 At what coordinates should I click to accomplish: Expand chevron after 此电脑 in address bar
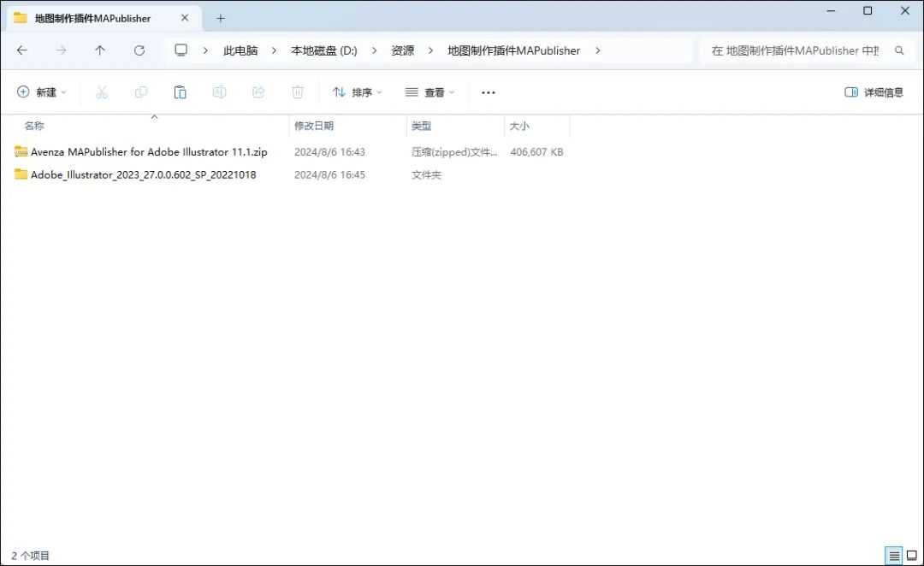pyautogui.click(x=274, y=50)
